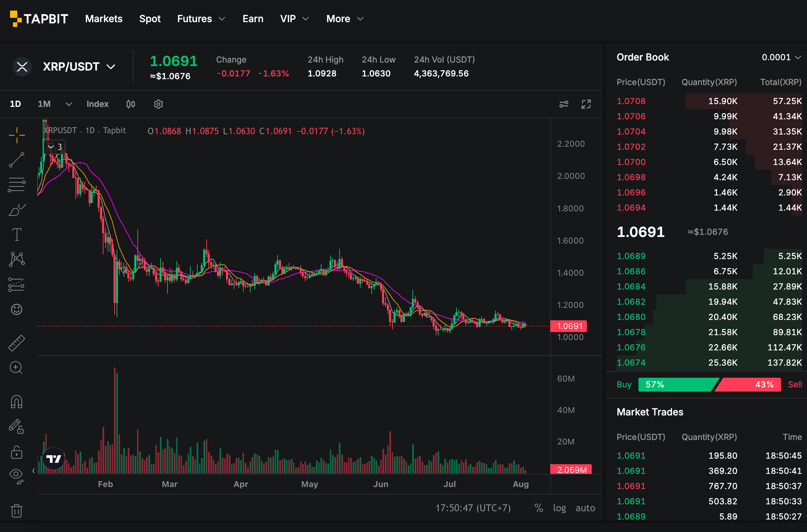807x532 pixels.
Task: Select the text annotation tool
Action: 17,235
